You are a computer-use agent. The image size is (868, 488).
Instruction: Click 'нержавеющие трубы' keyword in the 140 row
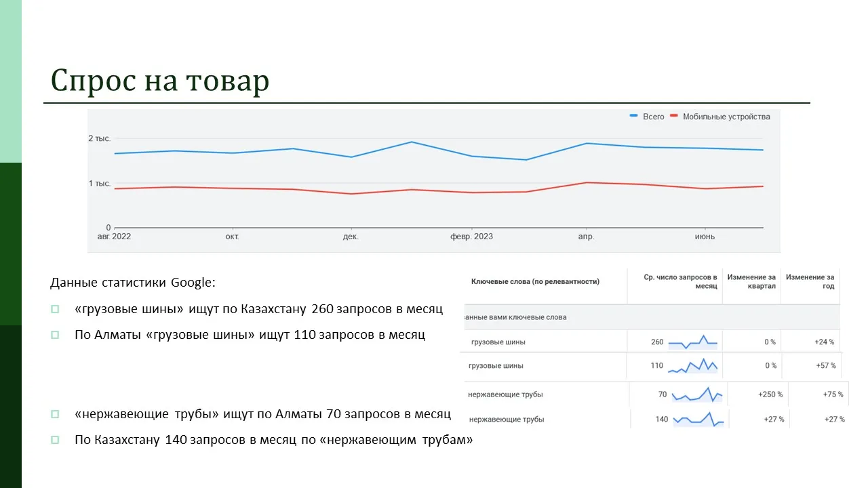click(507, 420)
